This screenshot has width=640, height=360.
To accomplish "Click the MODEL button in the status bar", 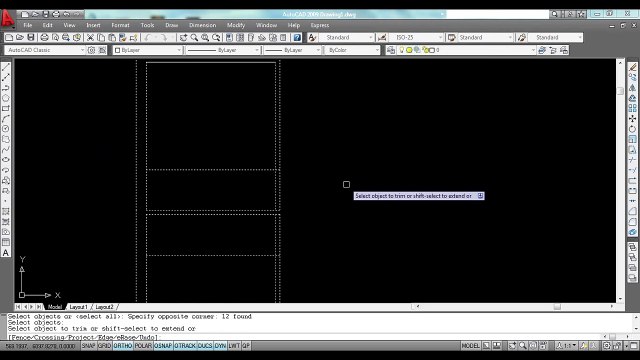I will (470, 346).
